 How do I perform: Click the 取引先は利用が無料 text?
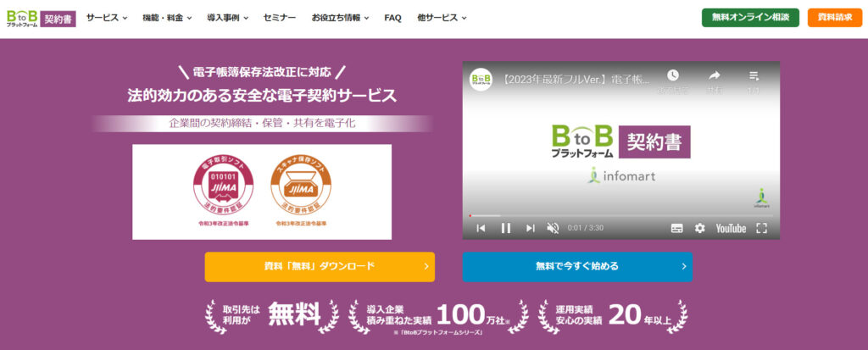pos(272,315)
